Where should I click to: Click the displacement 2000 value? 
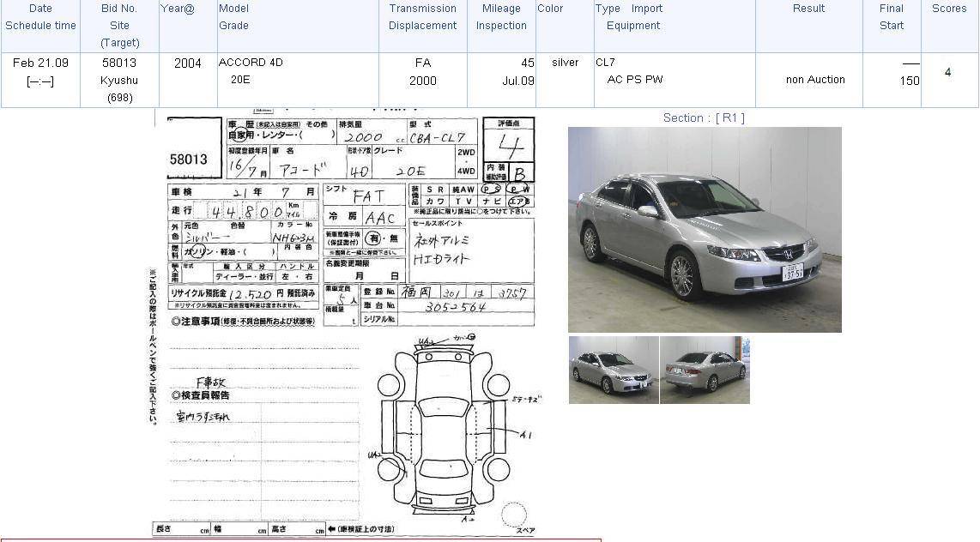(x=423, y=81)
